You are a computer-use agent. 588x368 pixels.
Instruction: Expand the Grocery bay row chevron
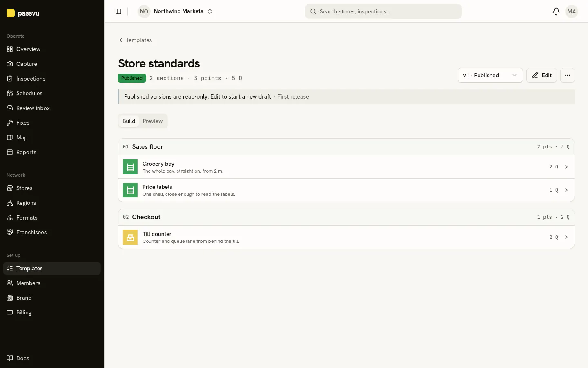tap(566, 167)
